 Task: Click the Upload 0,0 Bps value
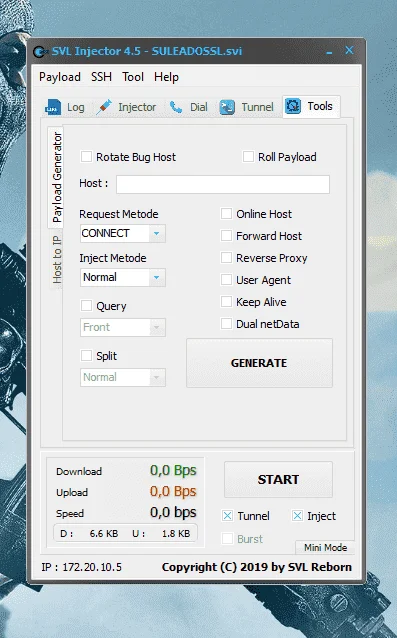(x=173, y=492)
